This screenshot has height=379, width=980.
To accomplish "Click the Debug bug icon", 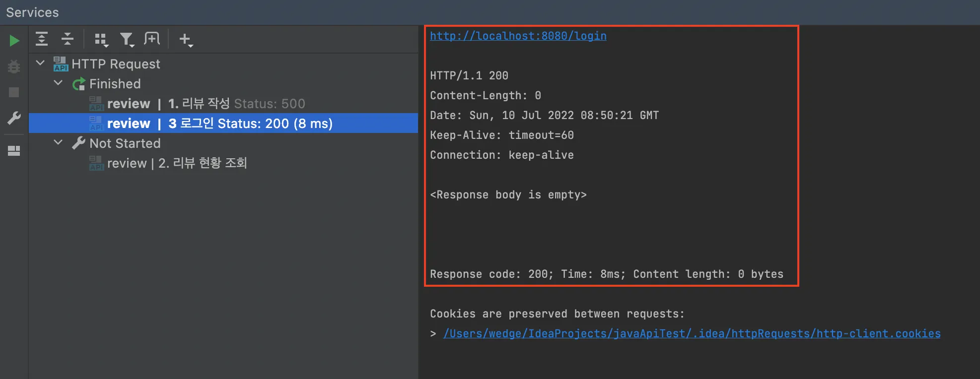I will [14, 66].
